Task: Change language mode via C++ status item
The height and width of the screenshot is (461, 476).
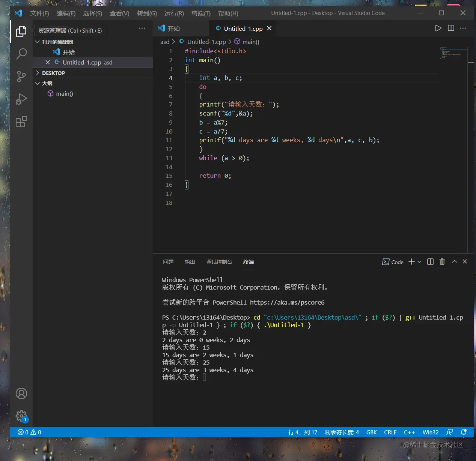Action: click(409, 432)
